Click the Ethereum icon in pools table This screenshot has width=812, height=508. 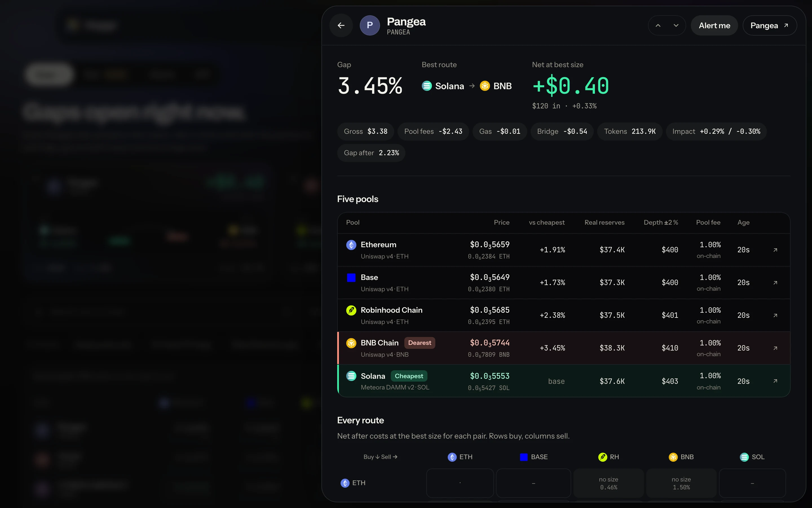[351, 245]
